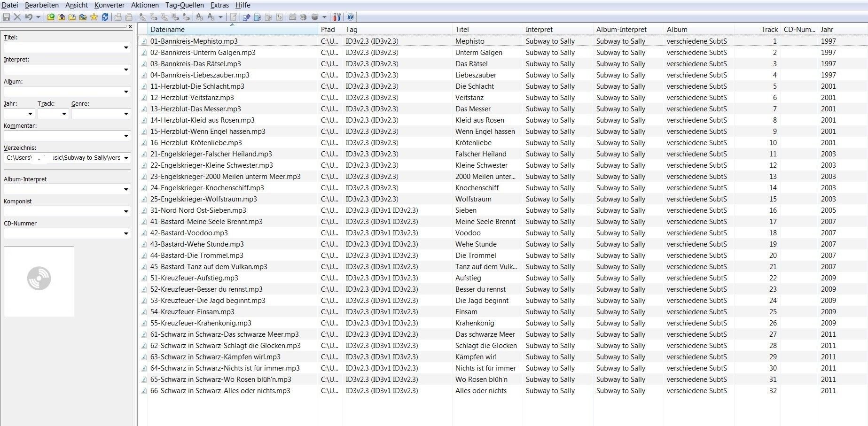Open the Extended Tags editor icon
This screenshot has height=426, width=868.
233,17
